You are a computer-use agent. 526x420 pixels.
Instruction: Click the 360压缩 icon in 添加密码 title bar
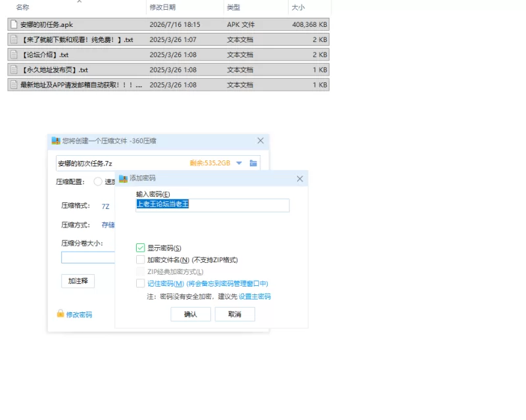pyautogui.click(x=123, y=179)
